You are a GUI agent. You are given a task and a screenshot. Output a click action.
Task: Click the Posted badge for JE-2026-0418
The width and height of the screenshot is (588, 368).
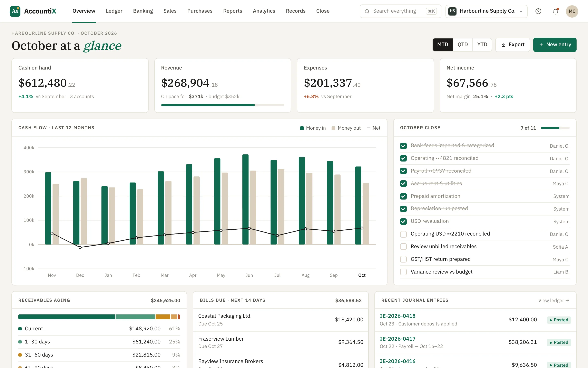point(559,320)
